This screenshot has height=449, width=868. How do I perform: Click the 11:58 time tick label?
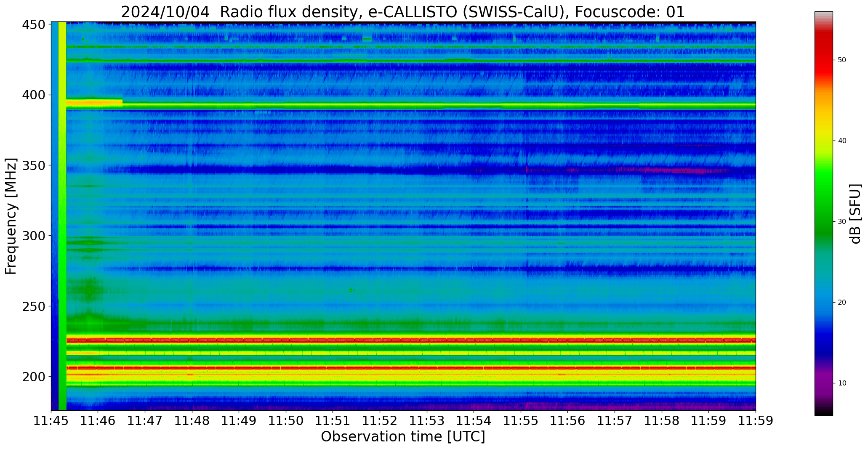[662, 421]
